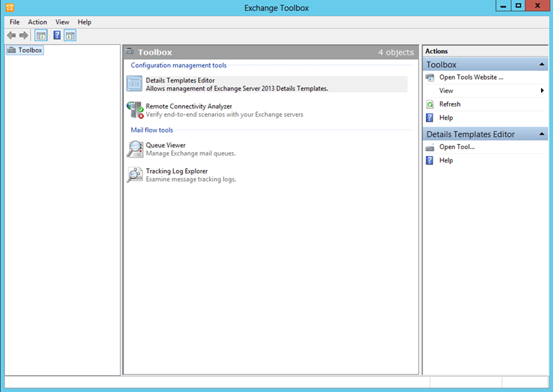This screenshot has width=553, height=392.
Task: Click the Mail flow tools group header
Action: pos(151,130)
